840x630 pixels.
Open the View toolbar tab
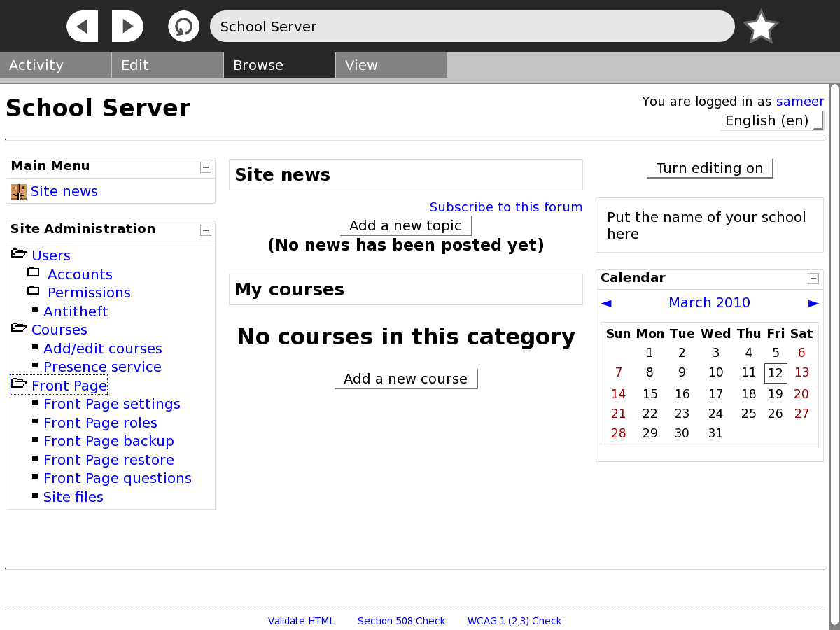pyautogui.click(x=391, y=65)
